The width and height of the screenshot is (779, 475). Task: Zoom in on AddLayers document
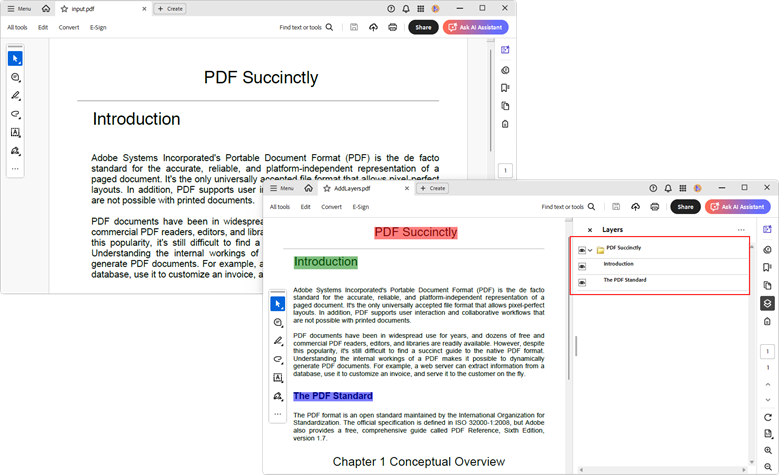[x=768, y=450]
